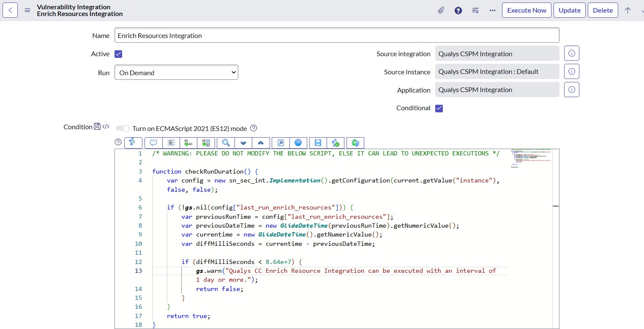Toggle full screen script editor
The width and height of the screenshot is (644, 329).
pyautogui.click(x=281, y=143)
